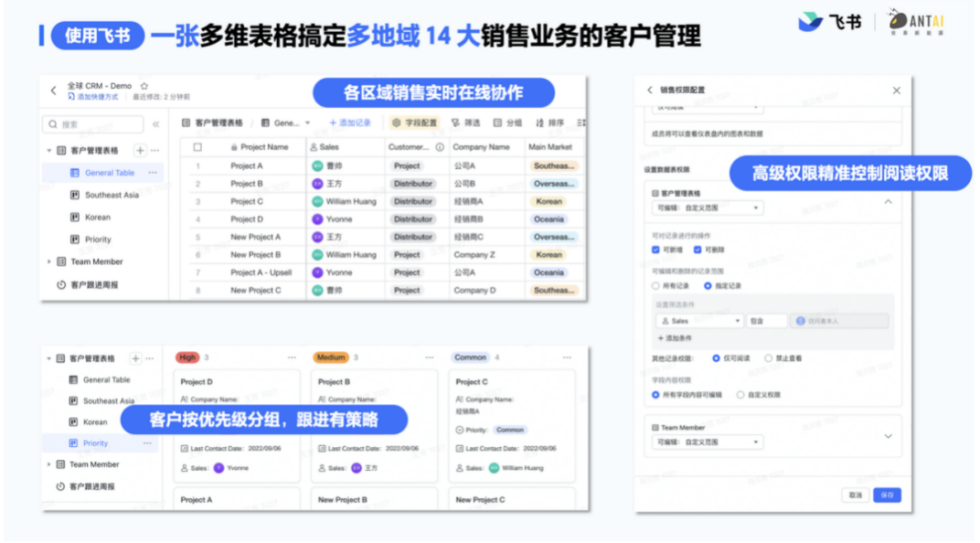Open more options for Common group

coord(567,358)
